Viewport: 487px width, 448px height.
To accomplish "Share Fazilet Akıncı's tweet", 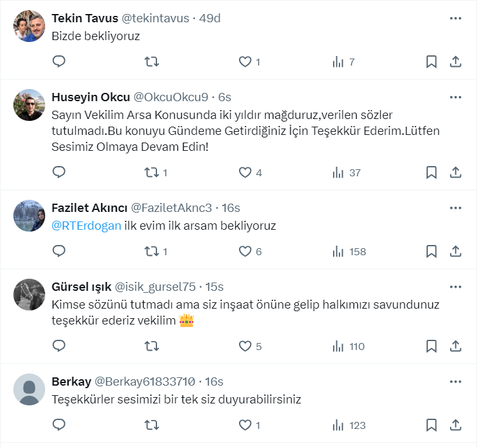I will tap(455, 251).
